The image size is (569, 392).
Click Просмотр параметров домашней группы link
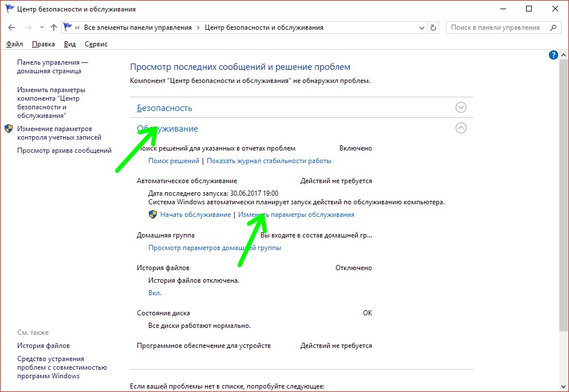click(214, 248)
